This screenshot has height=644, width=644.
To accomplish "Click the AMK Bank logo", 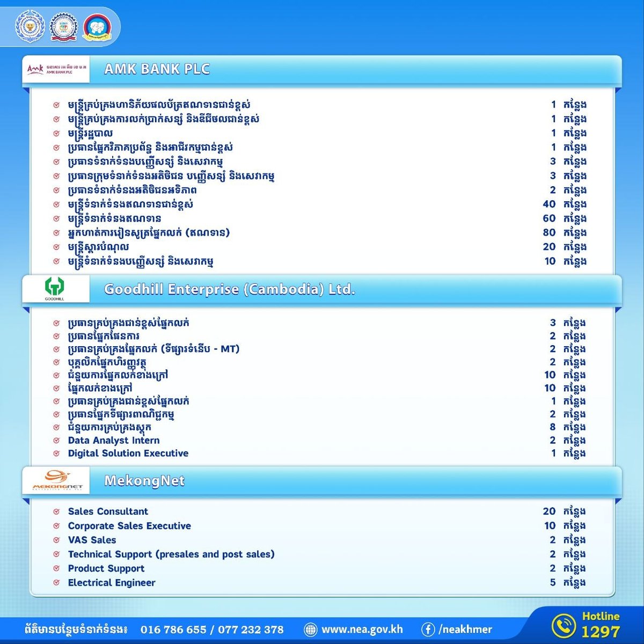I will coord(56,69).
